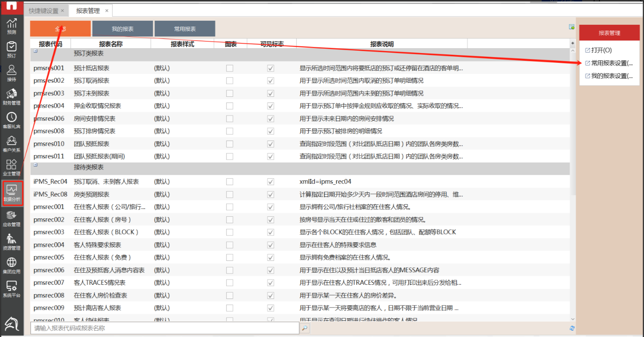Enable 图表 checkbox for iPMS_Rec08 房类预测报表
The image size is (644, 337).
(x=230, y=194)
